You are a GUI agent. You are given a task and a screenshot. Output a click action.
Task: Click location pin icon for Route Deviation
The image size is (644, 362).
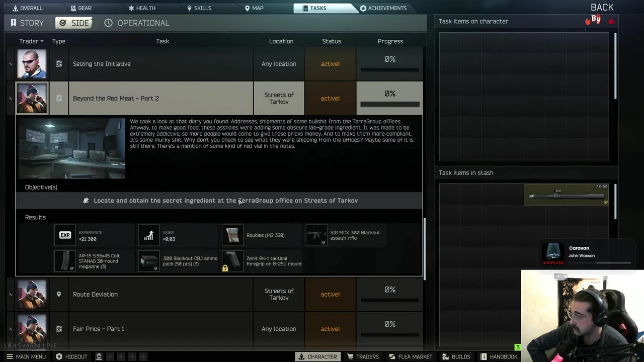59,294
